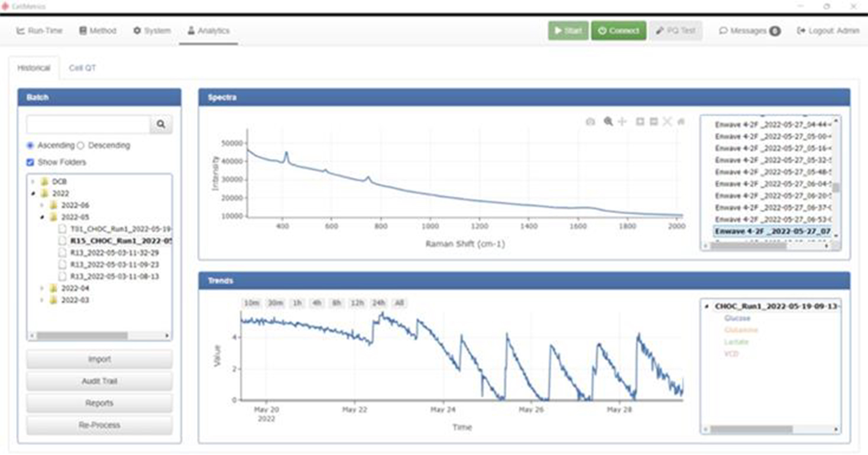Click the DCB folder icon
The height and width of the screenshot is (455, 868).
(44, 181)
